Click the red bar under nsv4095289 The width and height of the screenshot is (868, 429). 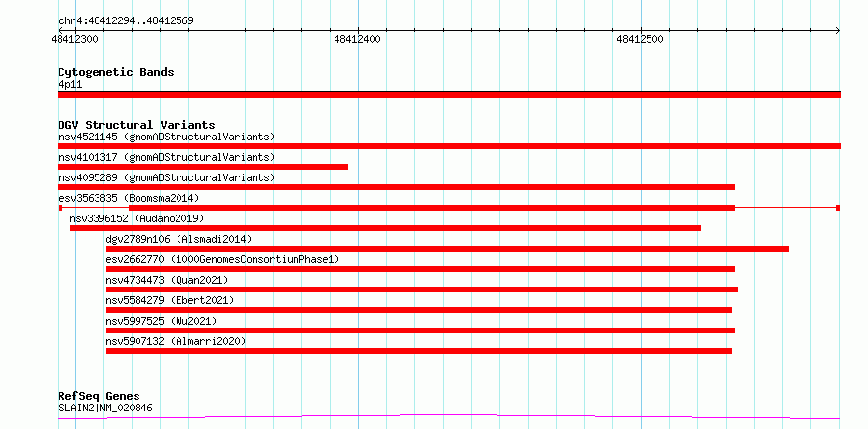(396, 187)
